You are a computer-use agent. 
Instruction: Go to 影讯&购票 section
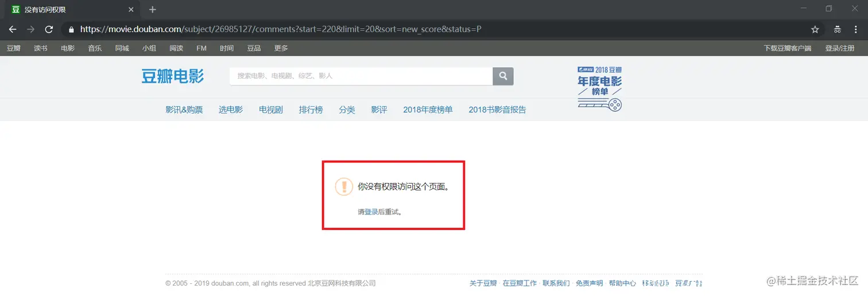[184, 110]
